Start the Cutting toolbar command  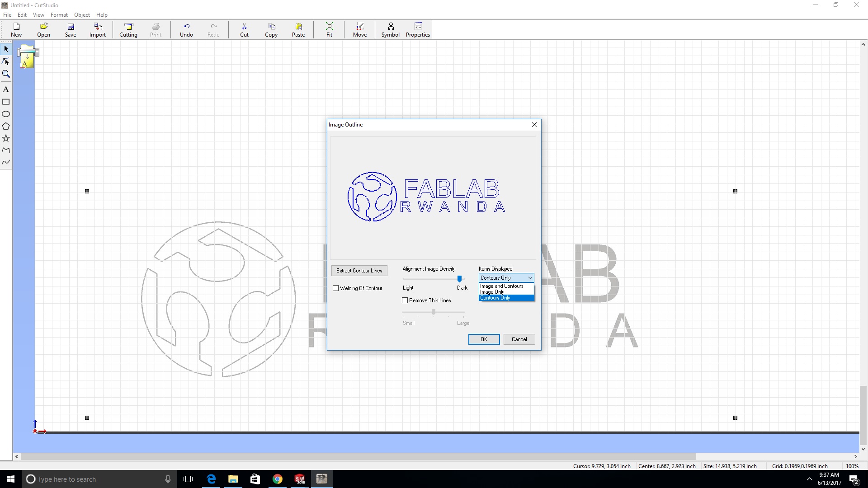coord(128,30)
